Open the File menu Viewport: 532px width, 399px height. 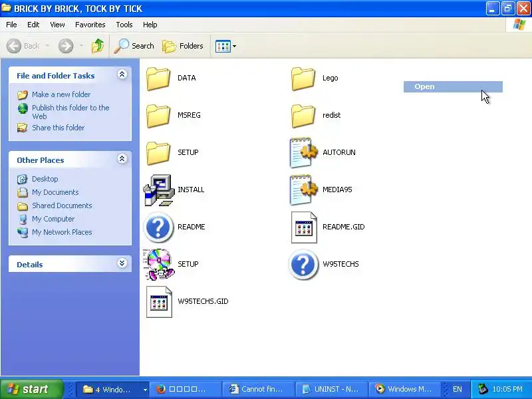tap(11, 25)
